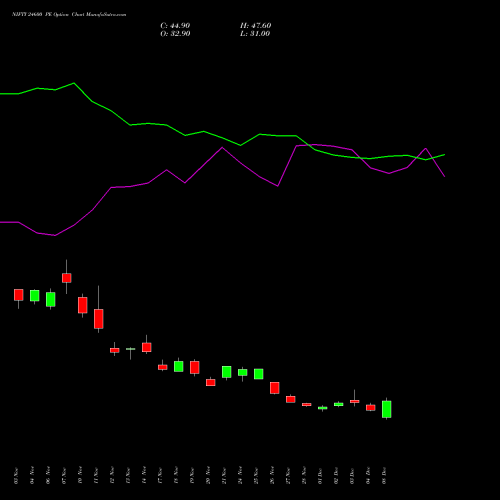Click the red candlestick above 07 Nov
This screenshot has height=500, width=500.
[67, 278]
